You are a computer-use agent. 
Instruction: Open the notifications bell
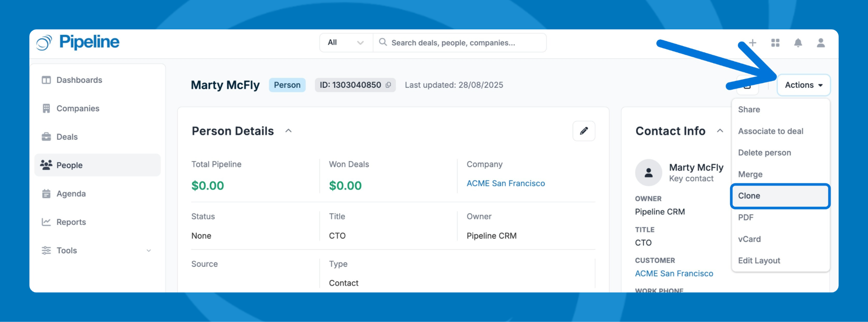point(798,43)
